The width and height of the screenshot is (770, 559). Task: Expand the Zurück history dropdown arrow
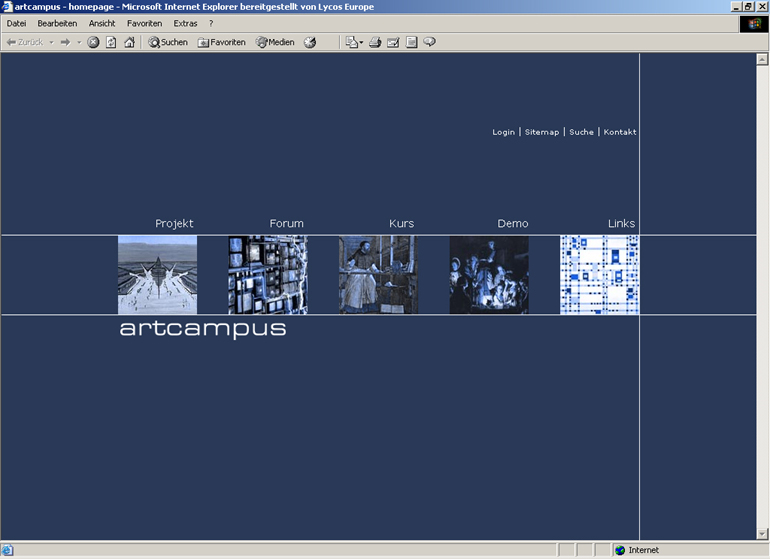[50, 42]
